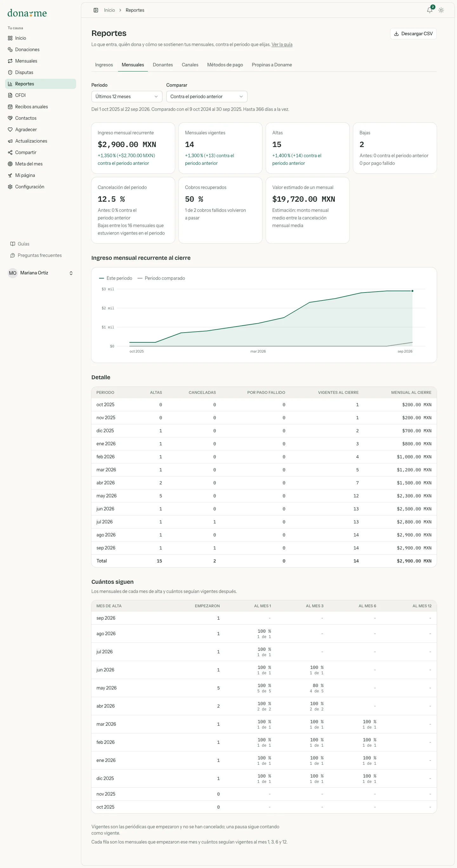Open the Periodo dropdown Últimos 12 meses
The height and width of the screenshot is (868, 457).
127,96
